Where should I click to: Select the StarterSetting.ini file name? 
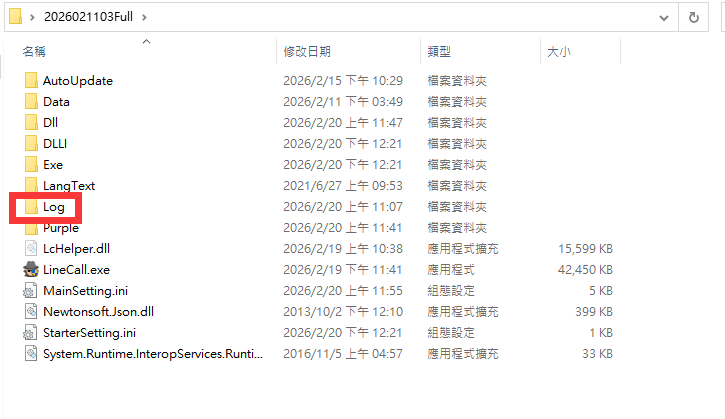pyautogui.click(x=89, y=333)
